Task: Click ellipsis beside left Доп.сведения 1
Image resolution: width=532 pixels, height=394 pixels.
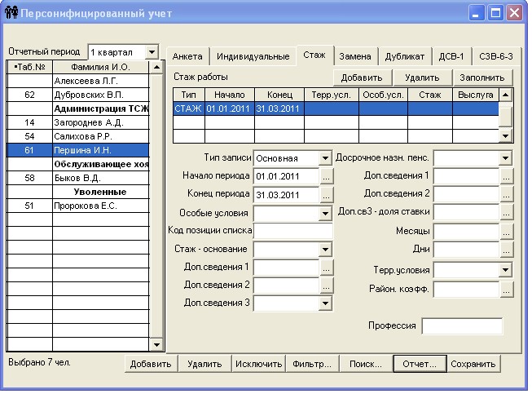Action: [x=327, y=268]
